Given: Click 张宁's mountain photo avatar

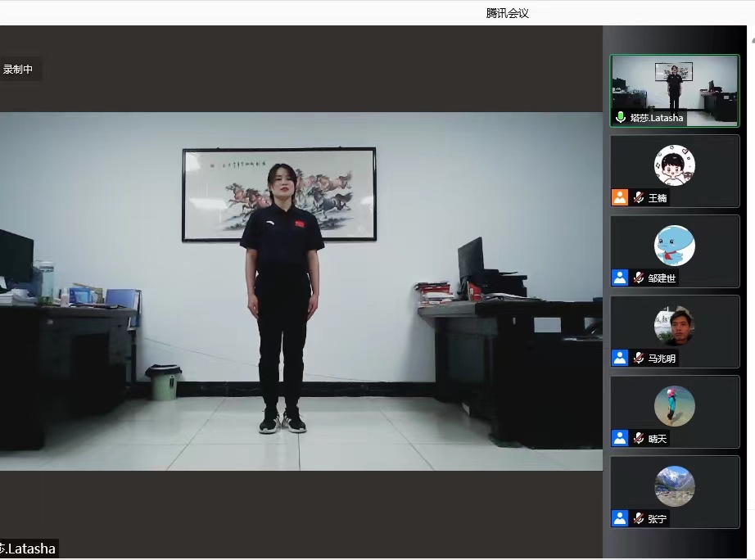Looking at the screenshot, I should pyautogui.click(x=674, y=486).
